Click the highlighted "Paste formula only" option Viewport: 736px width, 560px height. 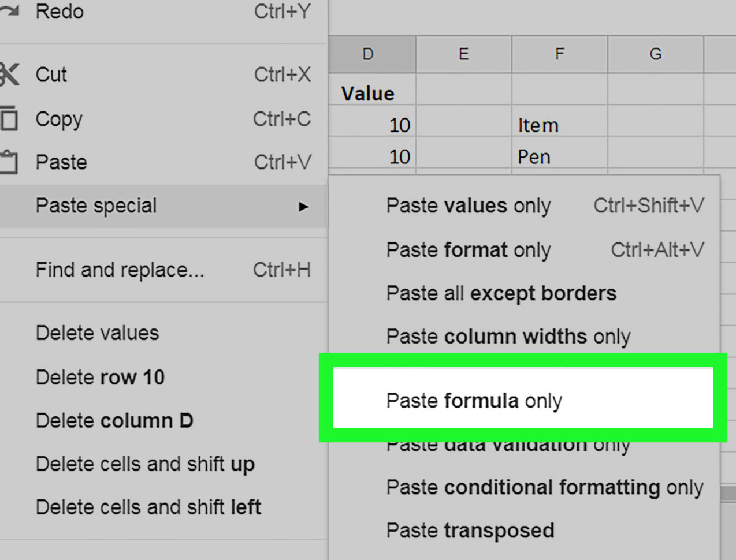coord(475,400)
